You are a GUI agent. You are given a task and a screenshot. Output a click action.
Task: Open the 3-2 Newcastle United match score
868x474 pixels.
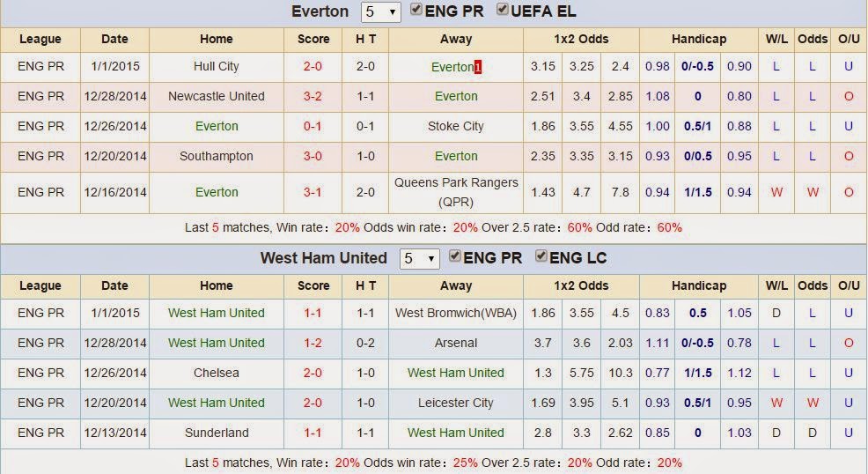pyautogui.click(x=313, y=96)
